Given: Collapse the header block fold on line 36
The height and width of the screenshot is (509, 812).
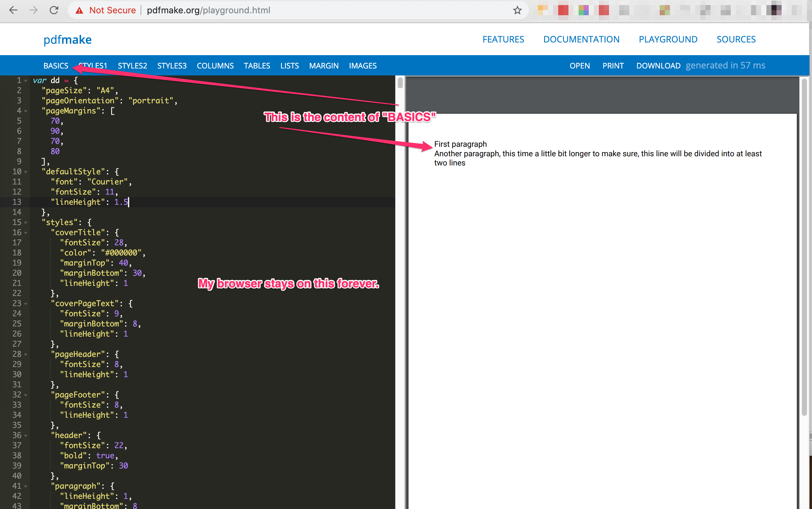Looking at the screenshot, I should coord(26,435).
